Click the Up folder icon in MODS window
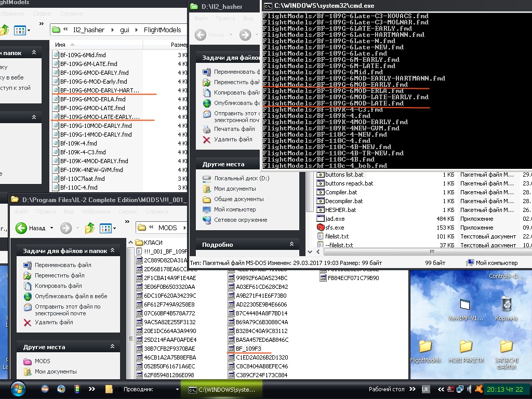The height and width of the screenshot is (399, 532). [89, 228]
